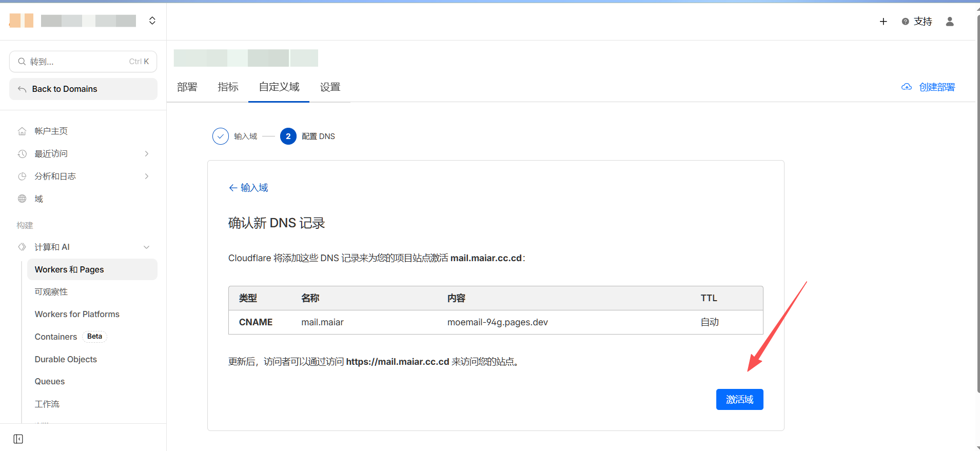Click the support help icon
Image resolution: width=980 pixels, height=451 pixels.
[906, 22]
